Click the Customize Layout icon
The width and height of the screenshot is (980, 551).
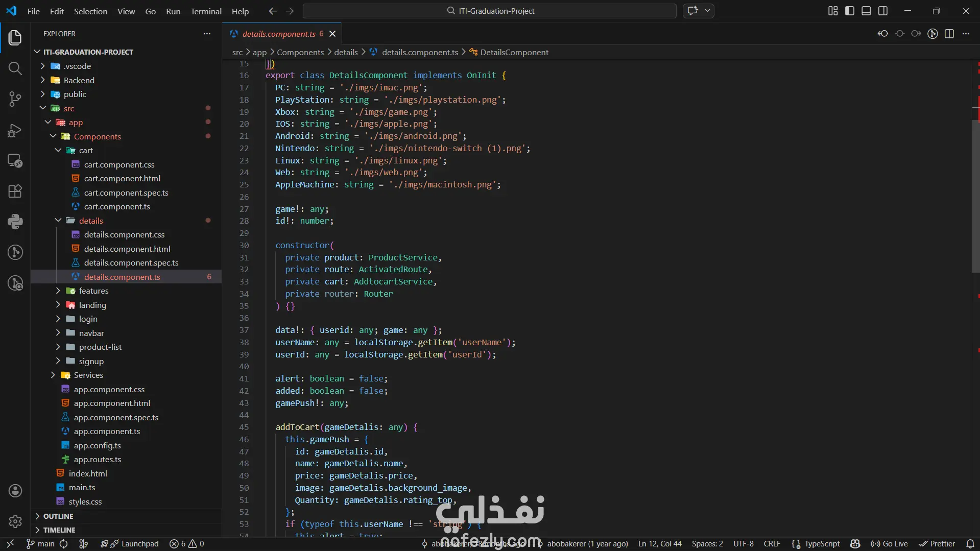(833, 11)
